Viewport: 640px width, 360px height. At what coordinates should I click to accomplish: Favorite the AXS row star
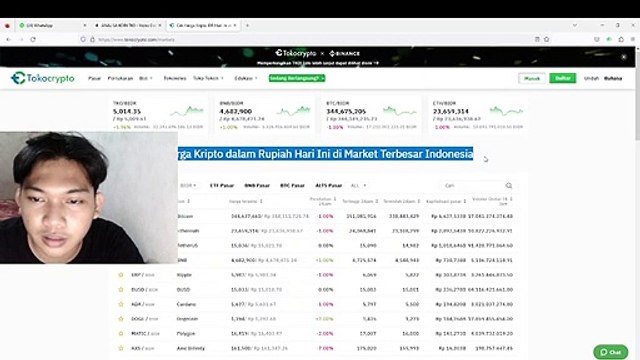(x=121, y=348)
